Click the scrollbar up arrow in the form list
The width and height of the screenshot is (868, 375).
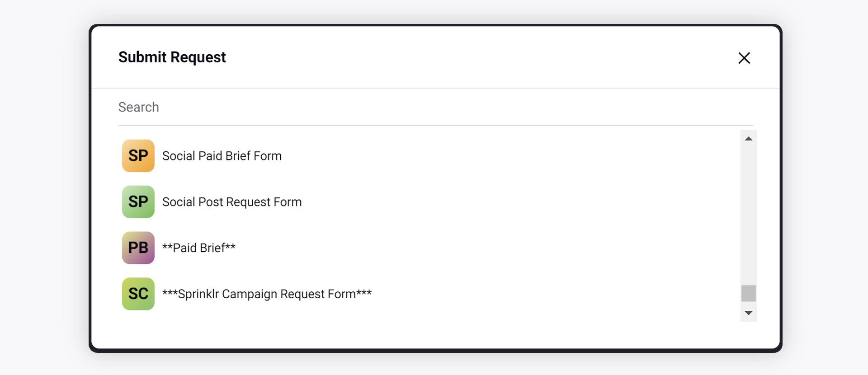[x=749, y=139]
